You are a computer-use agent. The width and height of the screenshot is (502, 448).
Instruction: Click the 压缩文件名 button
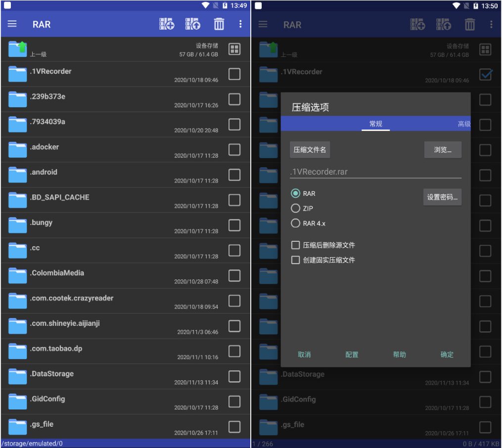pyautogui.click(x=310, y=150)
